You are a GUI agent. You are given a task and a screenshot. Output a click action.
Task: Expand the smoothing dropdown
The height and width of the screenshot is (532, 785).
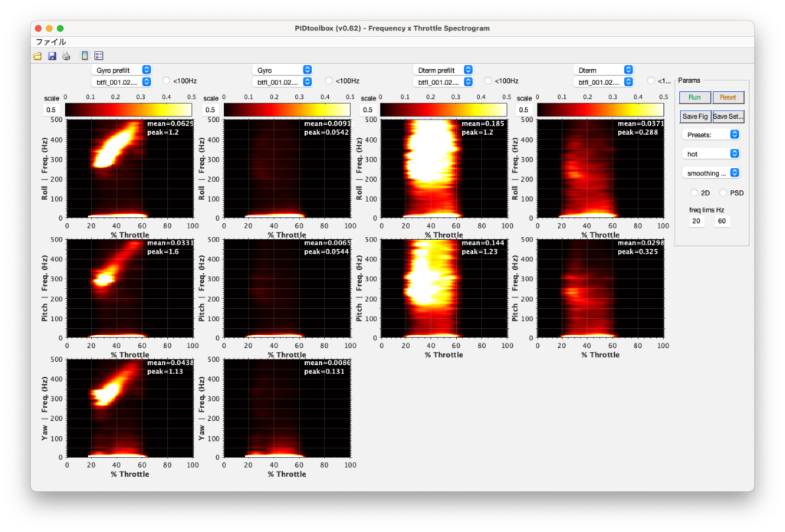pos(711,172)
